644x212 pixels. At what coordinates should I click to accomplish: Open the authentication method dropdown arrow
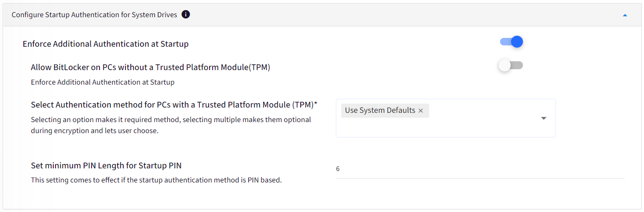click(x=544, y=118)
